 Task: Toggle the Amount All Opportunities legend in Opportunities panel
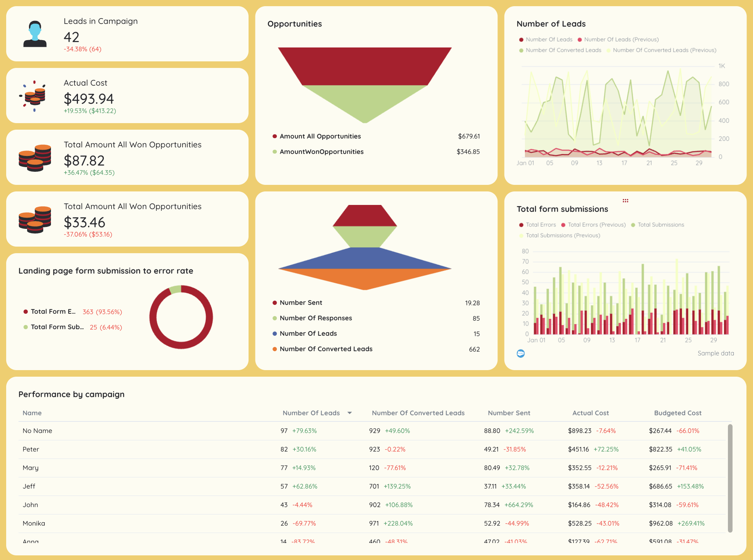click(320, 136)
